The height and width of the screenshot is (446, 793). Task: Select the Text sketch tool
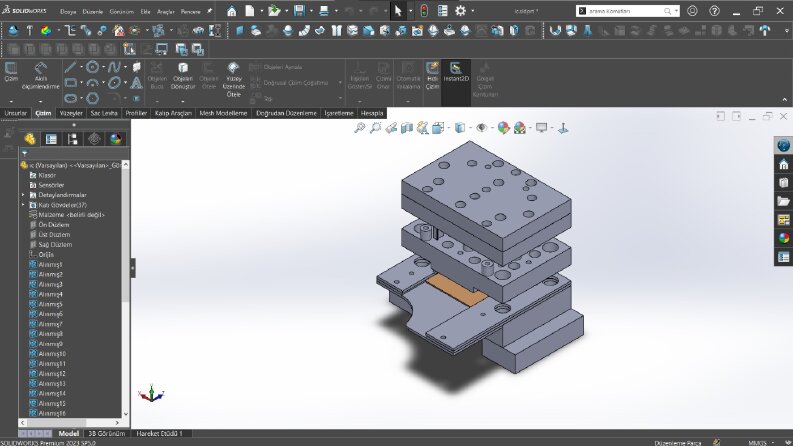[x=136, y=82]
